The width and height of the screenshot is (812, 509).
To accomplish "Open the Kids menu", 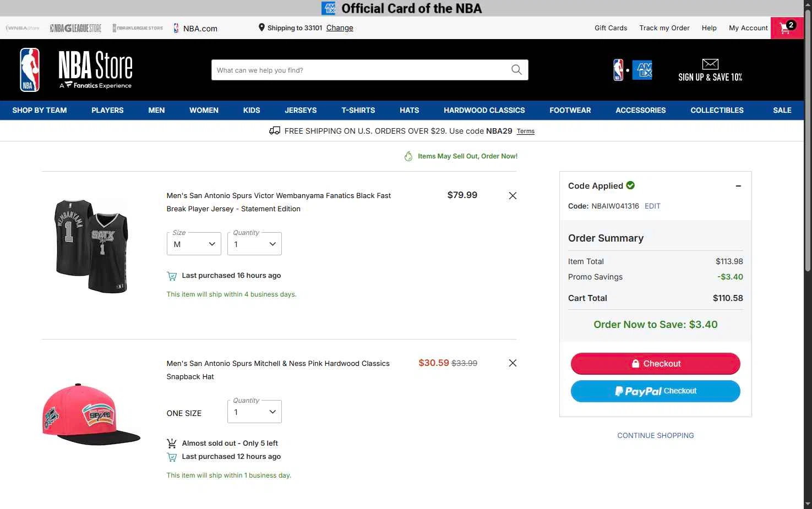I will (x=252, y=110).
